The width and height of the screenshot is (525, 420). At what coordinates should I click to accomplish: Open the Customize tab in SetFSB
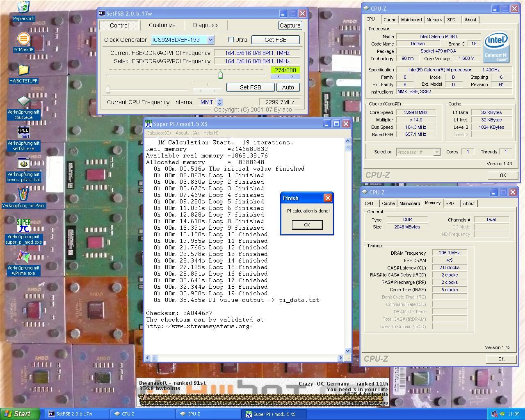[x=162, y=25]
